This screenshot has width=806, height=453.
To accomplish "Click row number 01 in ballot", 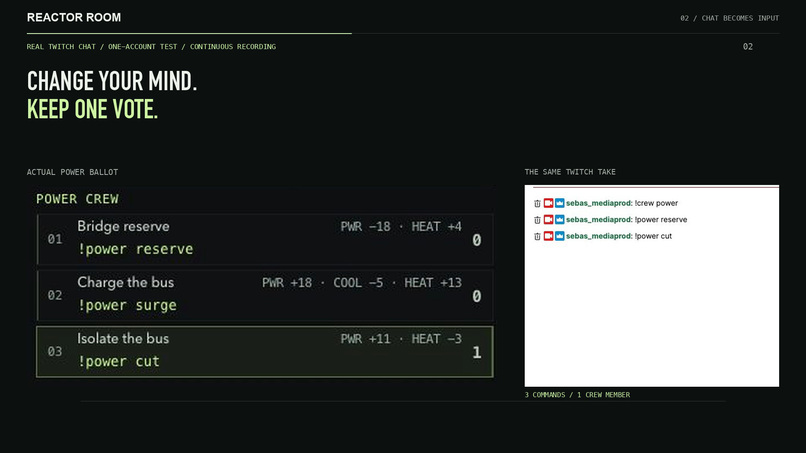I will (x=55, y=239).
